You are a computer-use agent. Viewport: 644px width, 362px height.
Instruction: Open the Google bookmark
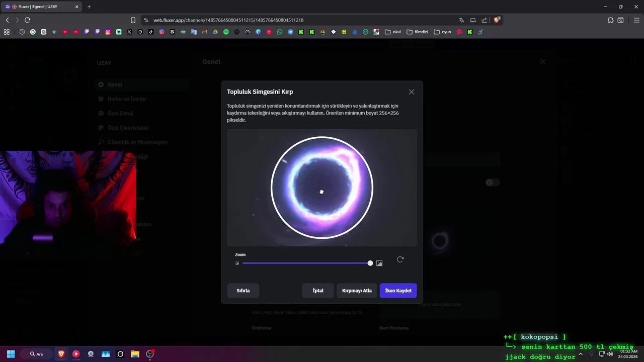[33, 32]
